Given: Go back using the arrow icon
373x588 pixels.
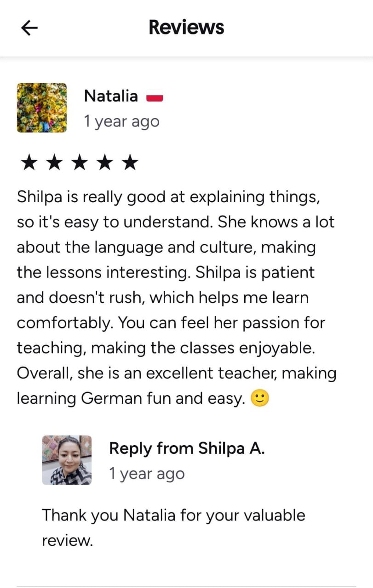Looking at the screenshot, I should coord(29,28).
